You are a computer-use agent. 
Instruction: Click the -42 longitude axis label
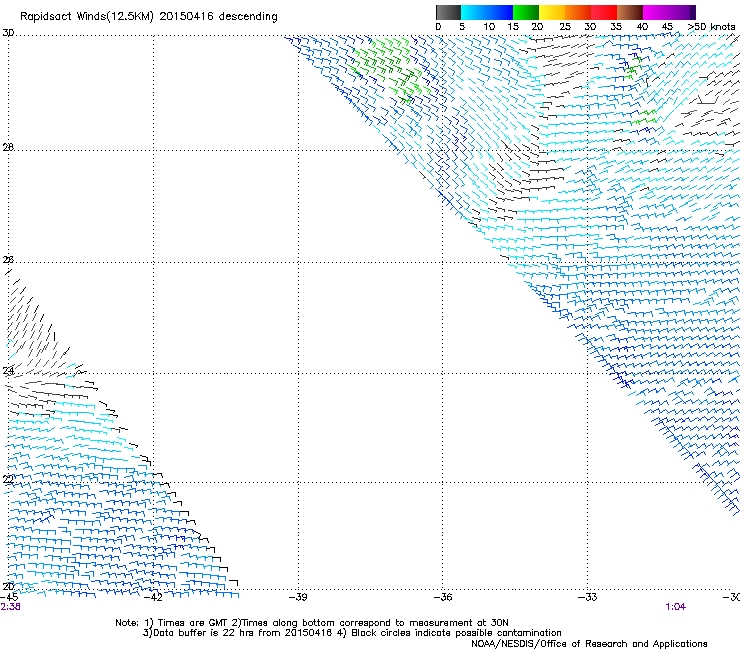pos(153,597)
